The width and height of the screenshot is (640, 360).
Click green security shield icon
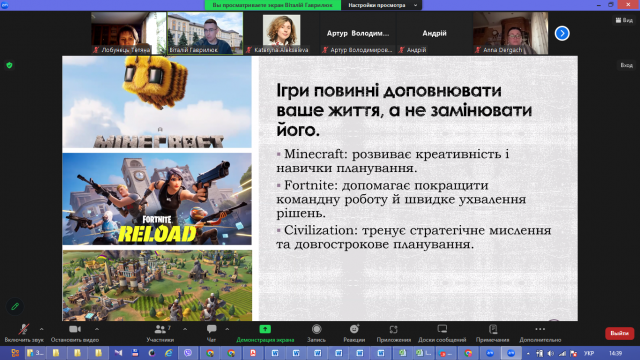coord(9,65)
